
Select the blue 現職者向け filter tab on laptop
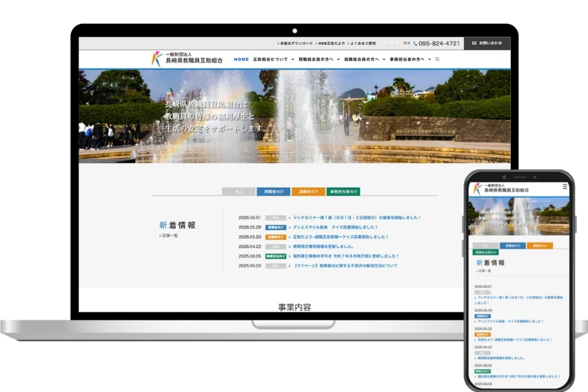tap(273, 192)
